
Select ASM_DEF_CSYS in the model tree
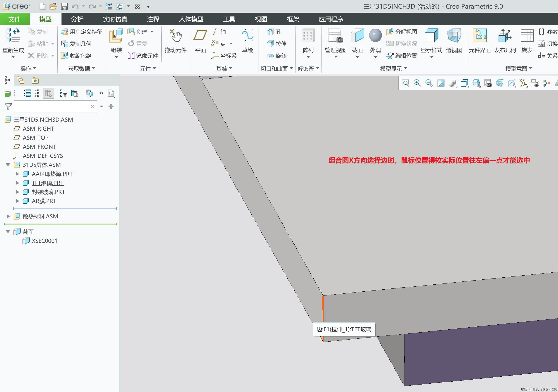pos(43,156)
